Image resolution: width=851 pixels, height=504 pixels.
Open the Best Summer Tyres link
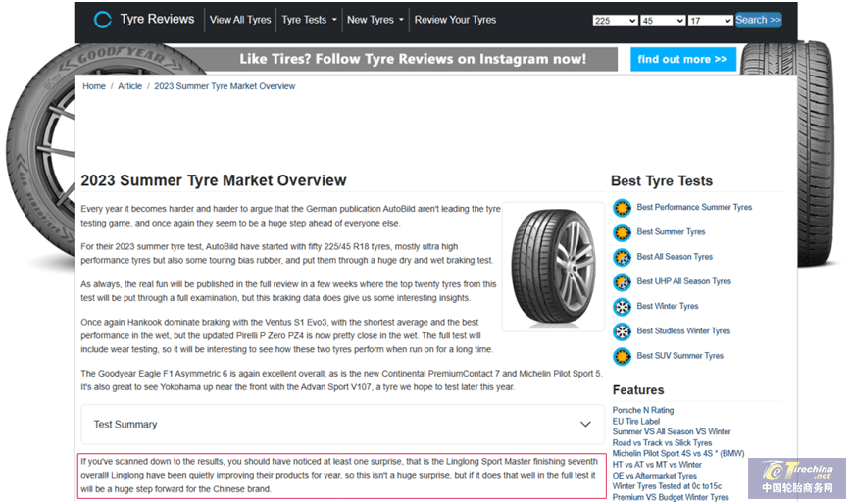click(671, 232)
